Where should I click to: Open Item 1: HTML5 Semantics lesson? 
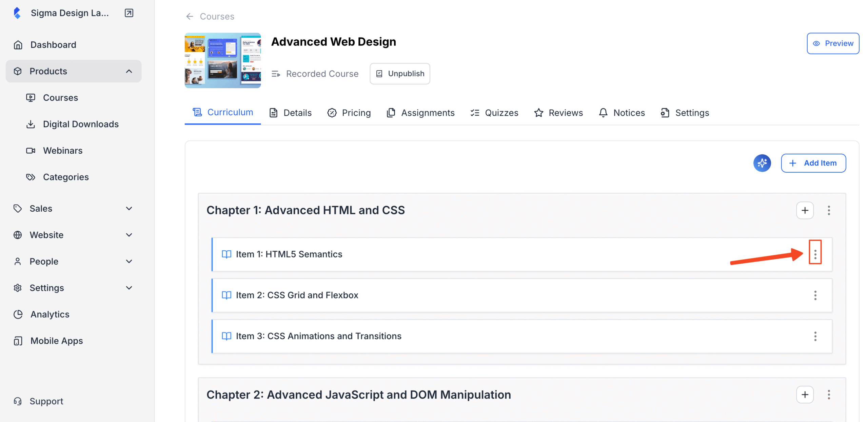click(x=521, y=254)
